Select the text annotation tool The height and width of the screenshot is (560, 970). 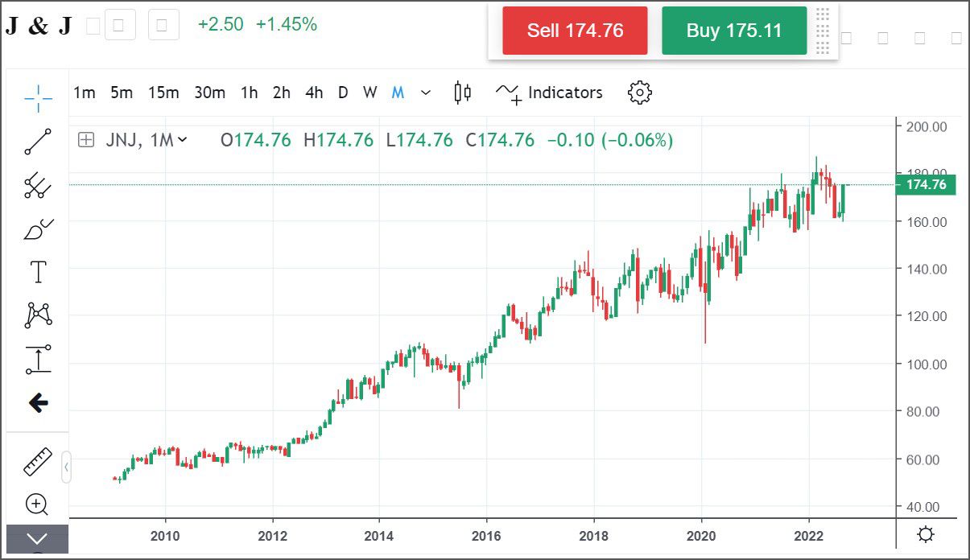(x=36, y=272)
